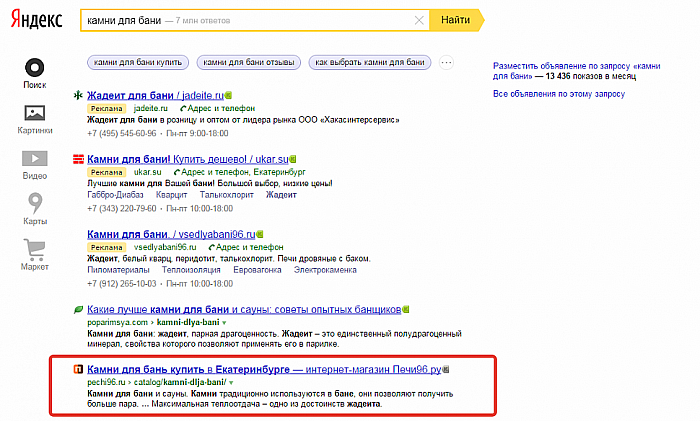The height and width of the screenshot is (421, 700).
Task: Click ukar.su red bricks favicon
Action: 78,159
